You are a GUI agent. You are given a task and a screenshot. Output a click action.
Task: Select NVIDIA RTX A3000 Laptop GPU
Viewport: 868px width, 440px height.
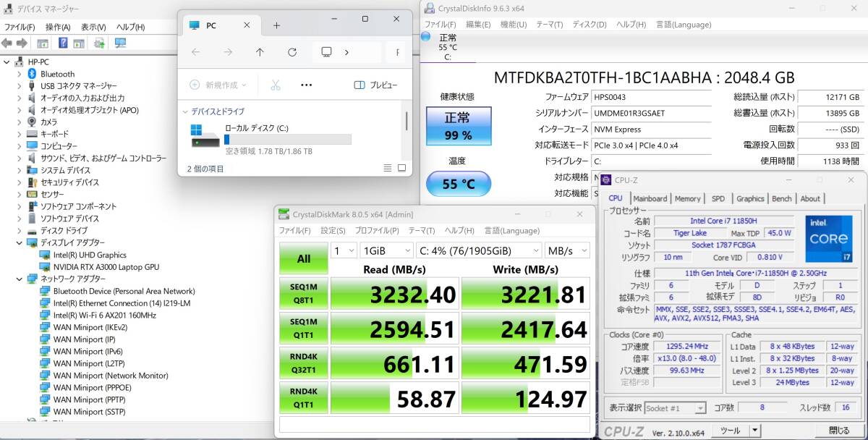(106, 267)
